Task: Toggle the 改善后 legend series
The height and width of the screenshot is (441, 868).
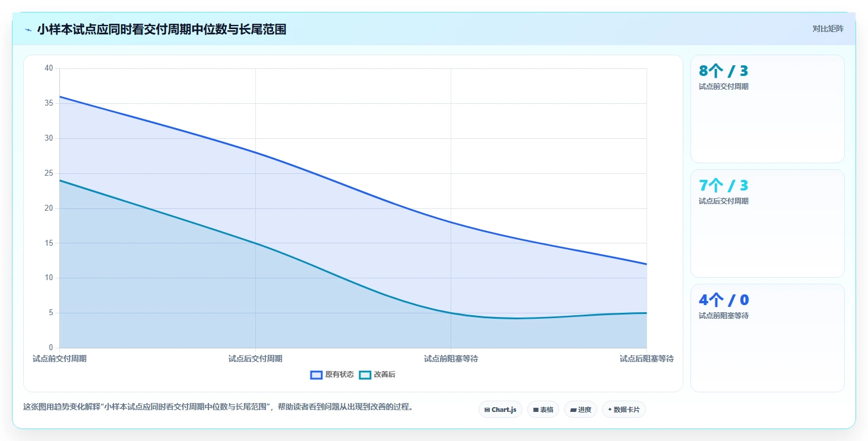Action: pyautogui.click(x=378, y=375)
